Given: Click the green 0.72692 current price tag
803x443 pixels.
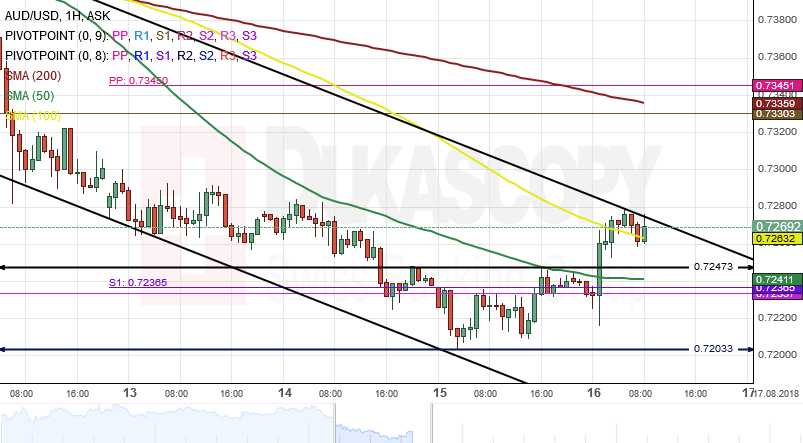Looking at the screenshot, I should coord(776,226).
